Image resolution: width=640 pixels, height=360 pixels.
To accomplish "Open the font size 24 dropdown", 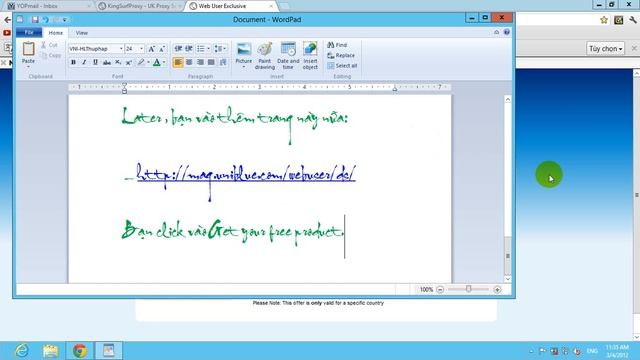I will click(x=142, y=49).
